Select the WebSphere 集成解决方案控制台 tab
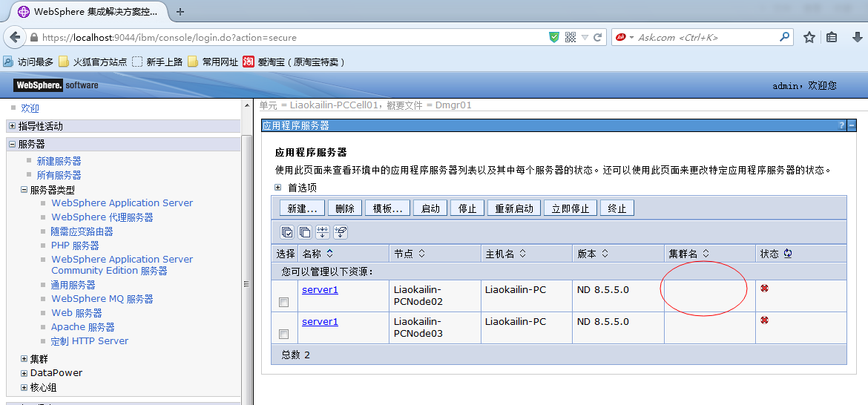Viewport: 868px width, 405px height. (x=88, y=12)
